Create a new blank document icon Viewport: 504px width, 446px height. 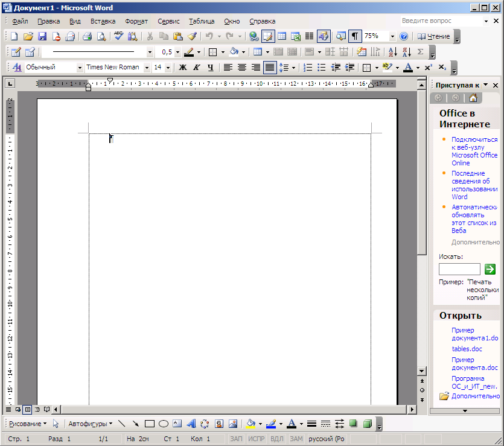coord(14,36)
